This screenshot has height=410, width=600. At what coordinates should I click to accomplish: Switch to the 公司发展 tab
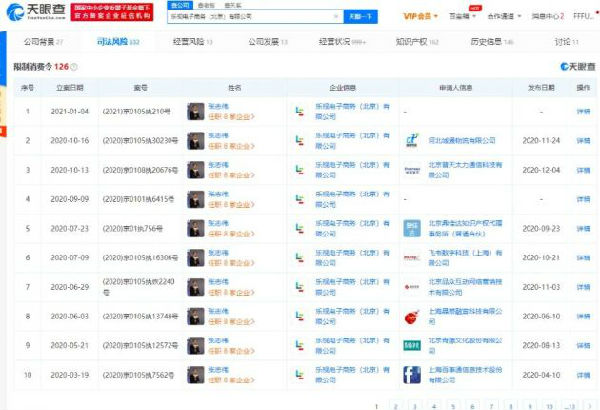point(268,42)
